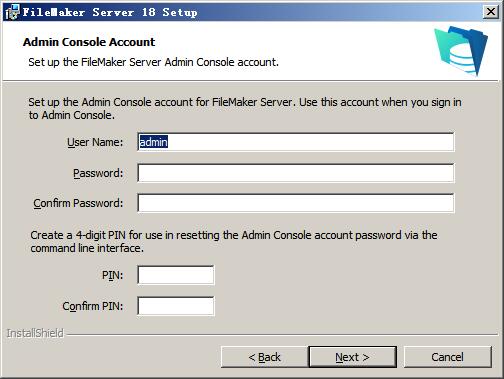504x379 pixels.
Task: Go back with the Back button
Action: tap(264, 357)
